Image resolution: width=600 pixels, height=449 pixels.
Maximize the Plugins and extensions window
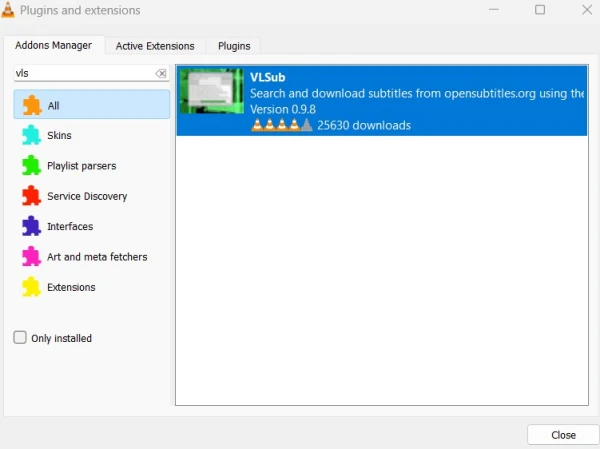point(540,10)
